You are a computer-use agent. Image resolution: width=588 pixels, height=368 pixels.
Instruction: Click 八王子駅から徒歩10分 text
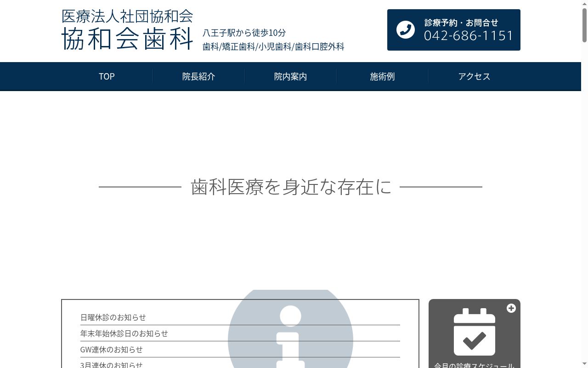244,33
